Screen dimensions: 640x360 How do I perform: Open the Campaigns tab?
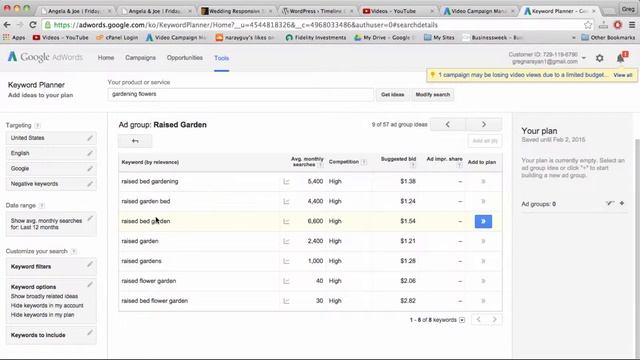[140, 58]
